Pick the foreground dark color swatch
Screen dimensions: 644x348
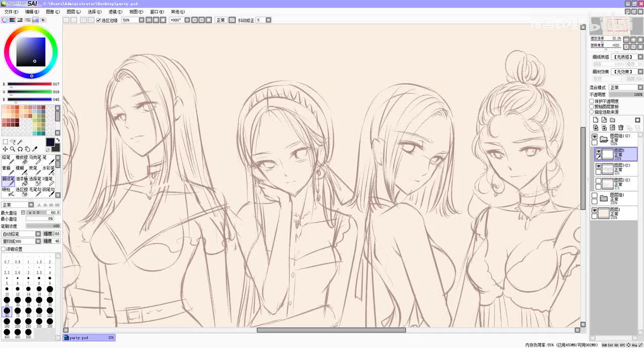[50, 142]
